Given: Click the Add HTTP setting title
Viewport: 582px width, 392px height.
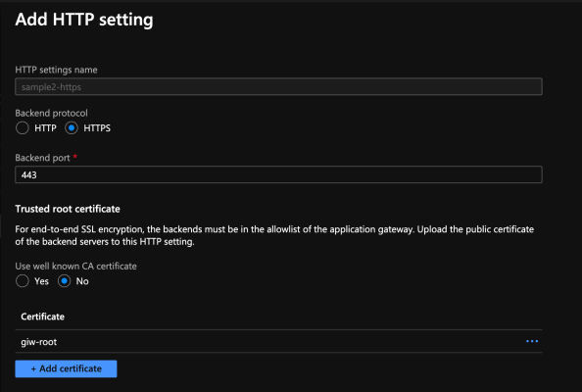Looking at the screenshot, I should pos(84,20).
